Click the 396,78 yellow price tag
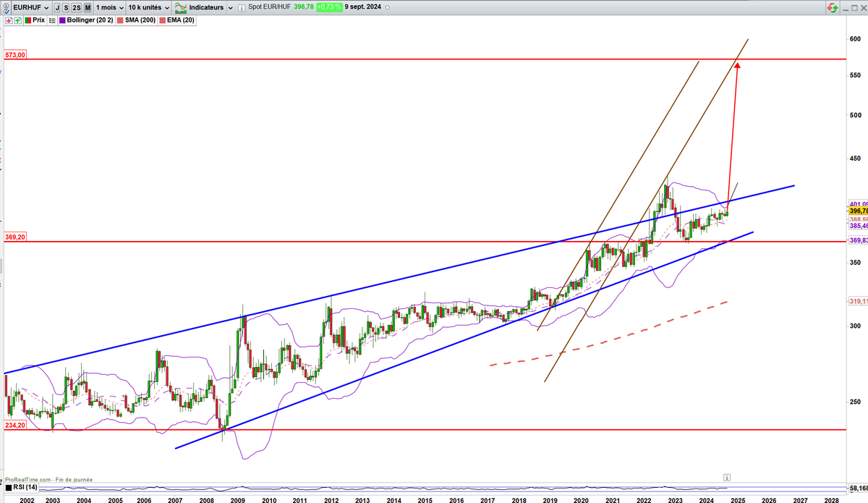 pos(858,211)
